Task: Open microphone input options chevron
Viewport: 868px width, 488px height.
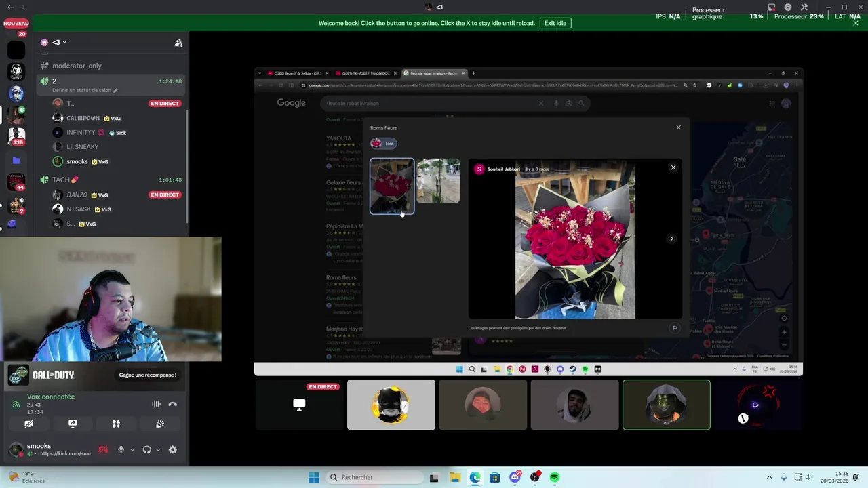Action: pyautogui.click(x=132, y=449)
